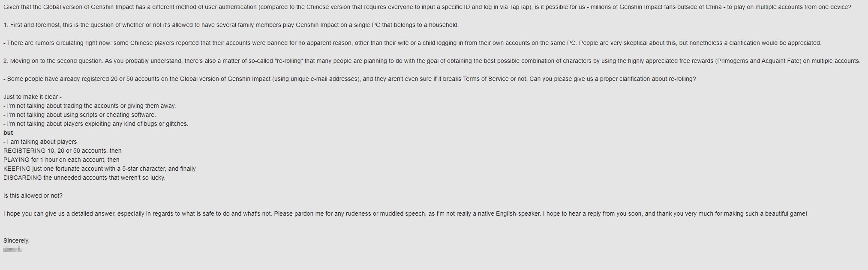The image size is (868, 270).
Task: Click the paragraph starting "I hope you can give us"
Action: 405,214
